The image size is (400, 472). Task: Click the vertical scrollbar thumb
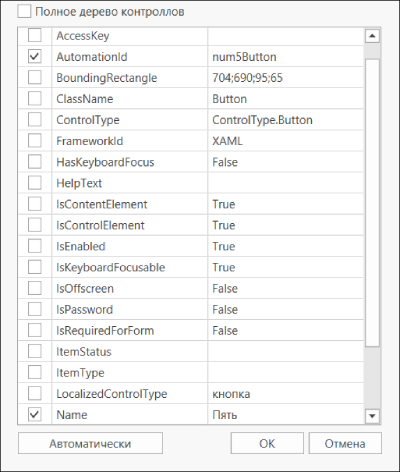click(372, 203)
